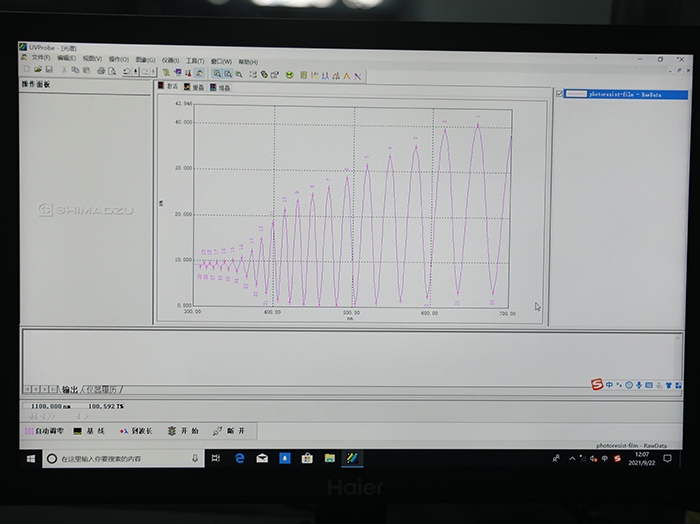Select the photoresist-film RawData legend entry
This screenshot has width=700, height=524.
[x=624, y=94]
